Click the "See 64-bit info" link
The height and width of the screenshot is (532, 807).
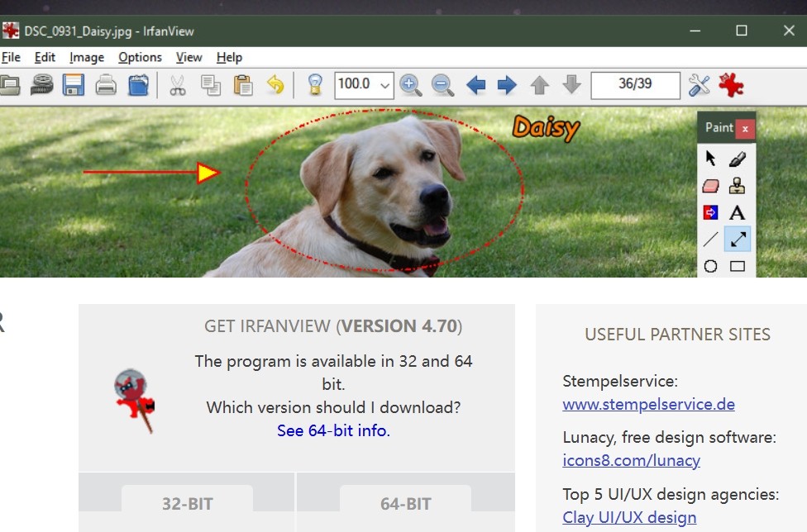point(333,430)
